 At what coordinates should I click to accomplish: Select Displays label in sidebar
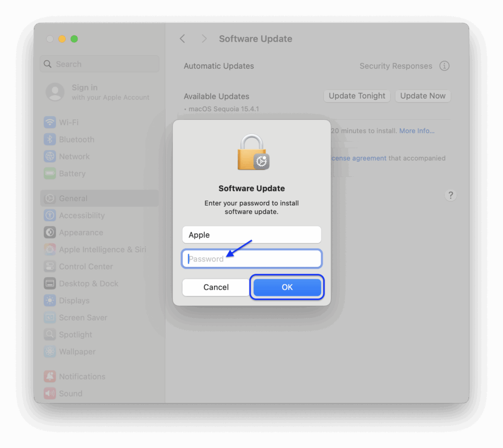point(74,301)
